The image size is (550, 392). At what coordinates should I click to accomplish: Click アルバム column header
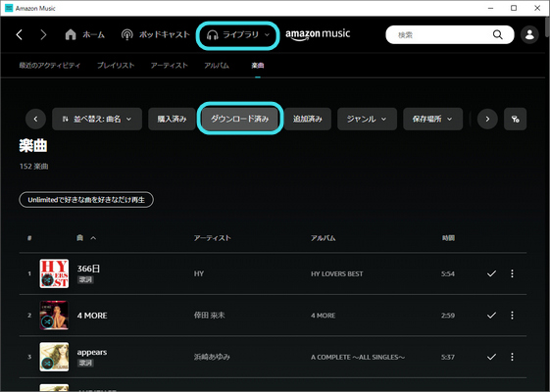(324, 238)
